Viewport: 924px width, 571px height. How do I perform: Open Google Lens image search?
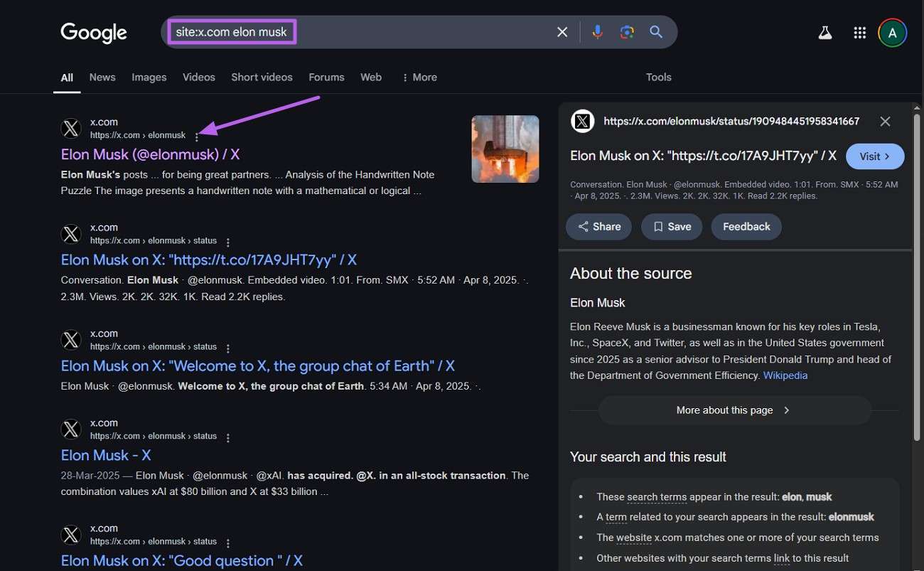tap(626, 32)
